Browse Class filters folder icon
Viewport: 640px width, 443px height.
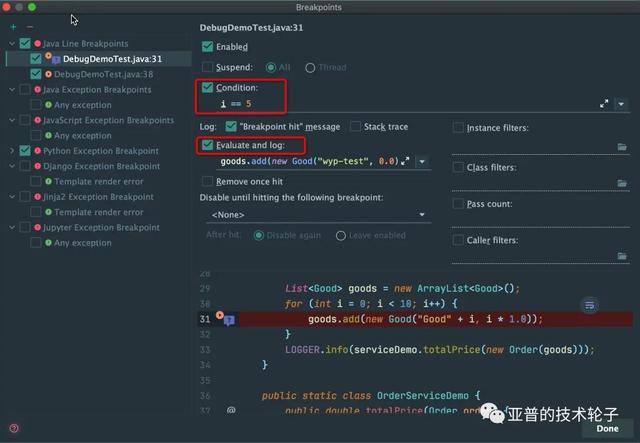[622, 183]
